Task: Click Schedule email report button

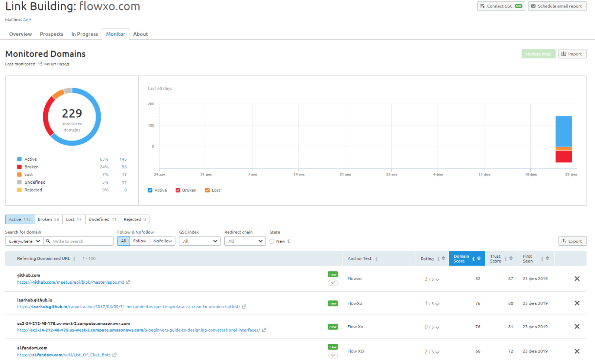Action: pyautogui.click(x=557, y=6)
